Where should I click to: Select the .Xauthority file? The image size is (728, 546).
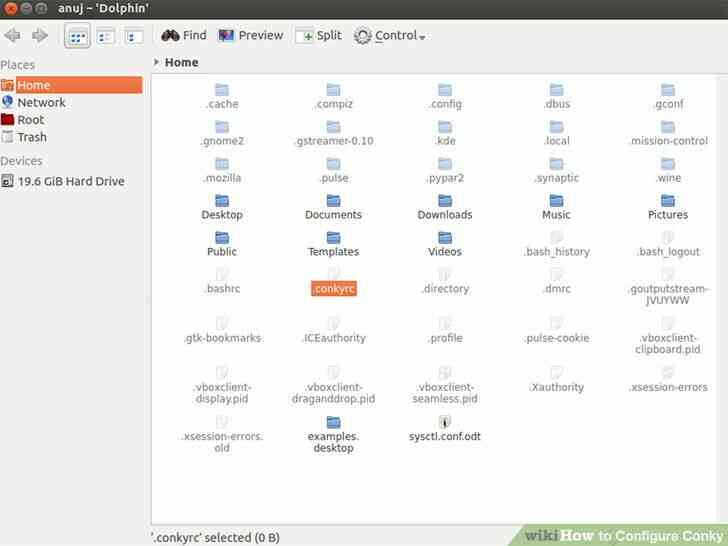[x=556, y=380]
